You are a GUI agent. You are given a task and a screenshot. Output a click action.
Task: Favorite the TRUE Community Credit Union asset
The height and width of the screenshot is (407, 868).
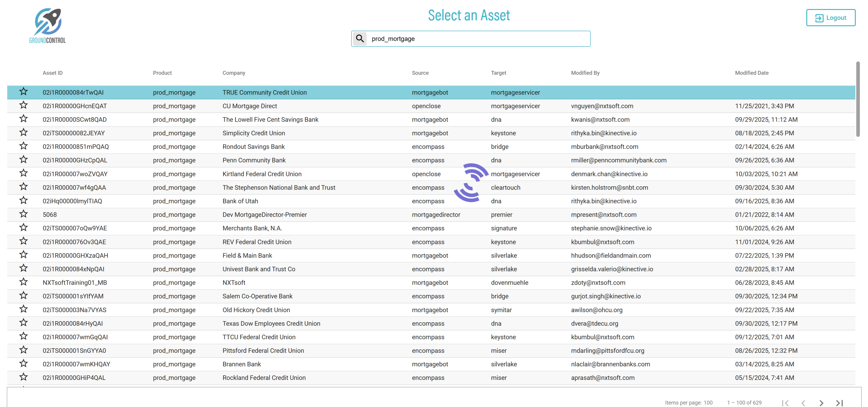coord(23,92)
